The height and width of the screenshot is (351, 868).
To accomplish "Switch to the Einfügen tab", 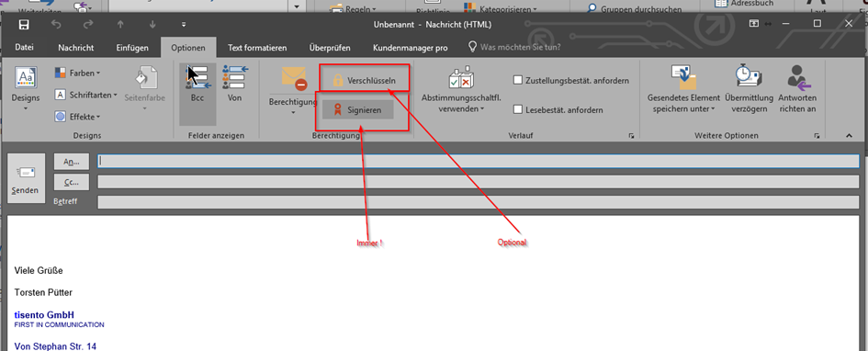I will [132, 48].
